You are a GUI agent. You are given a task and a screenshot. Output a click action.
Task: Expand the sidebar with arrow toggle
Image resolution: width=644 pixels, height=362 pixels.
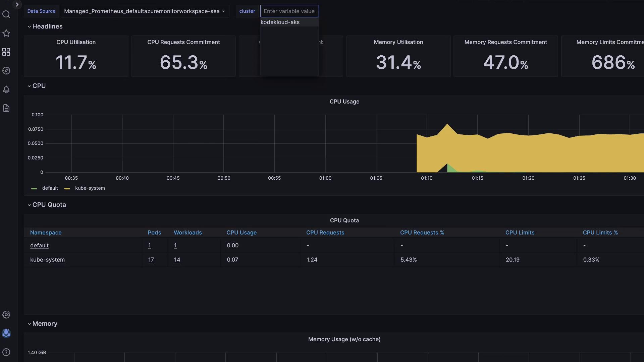tap(17, 5)
